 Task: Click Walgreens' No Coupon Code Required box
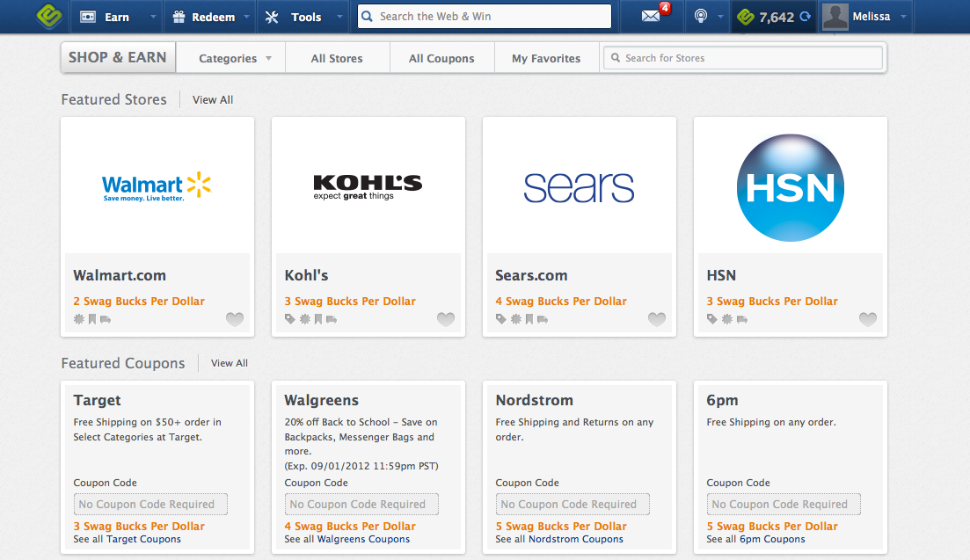coord(361,504)
